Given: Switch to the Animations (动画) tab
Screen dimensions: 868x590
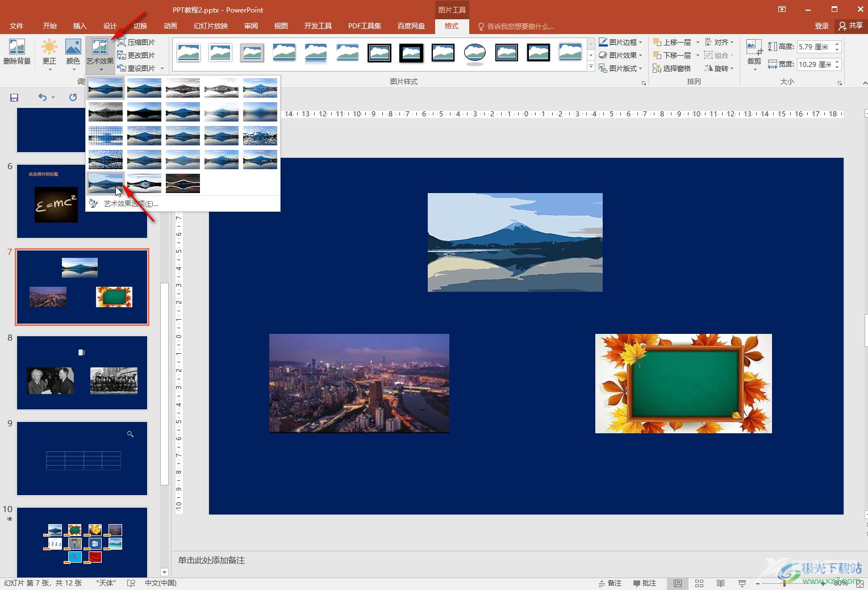Looking at the screenshot, I should tap(170, 26).
